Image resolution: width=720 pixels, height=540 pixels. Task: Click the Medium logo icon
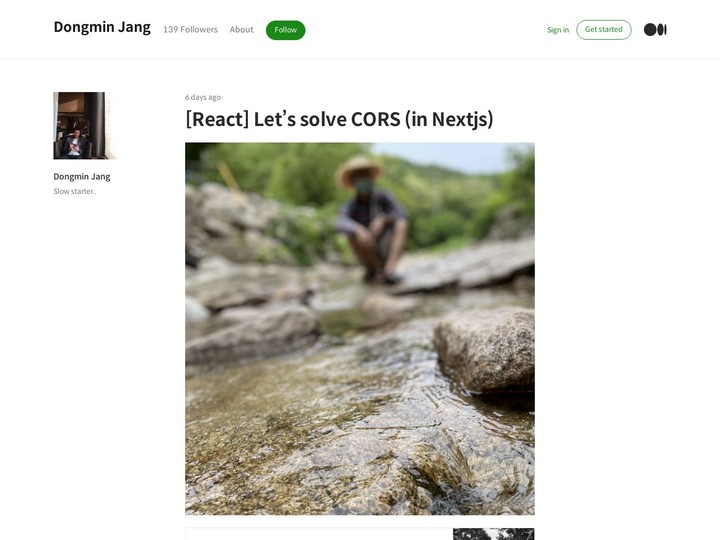tap(655, 29)
